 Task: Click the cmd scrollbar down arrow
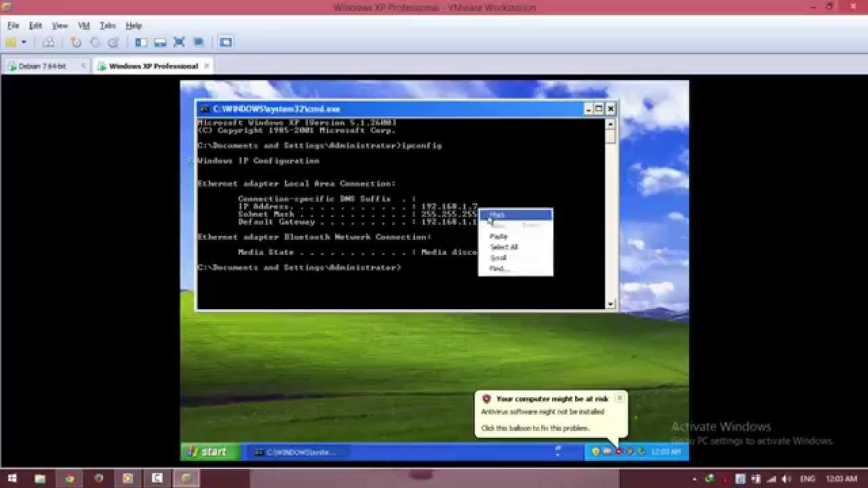point(610,304)
